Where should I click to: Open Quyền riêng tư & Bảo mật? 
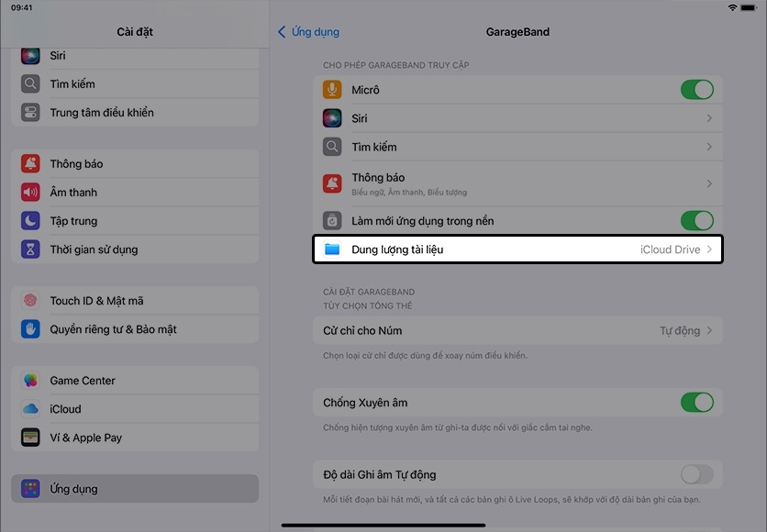point(135,329)
